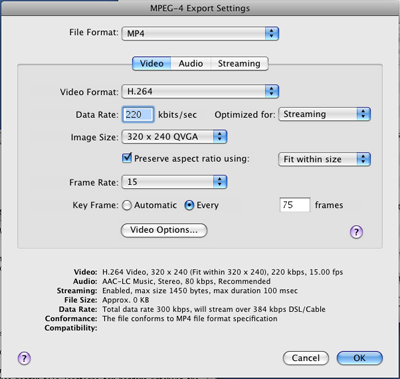Click the Video Options... button

[164, 230]
